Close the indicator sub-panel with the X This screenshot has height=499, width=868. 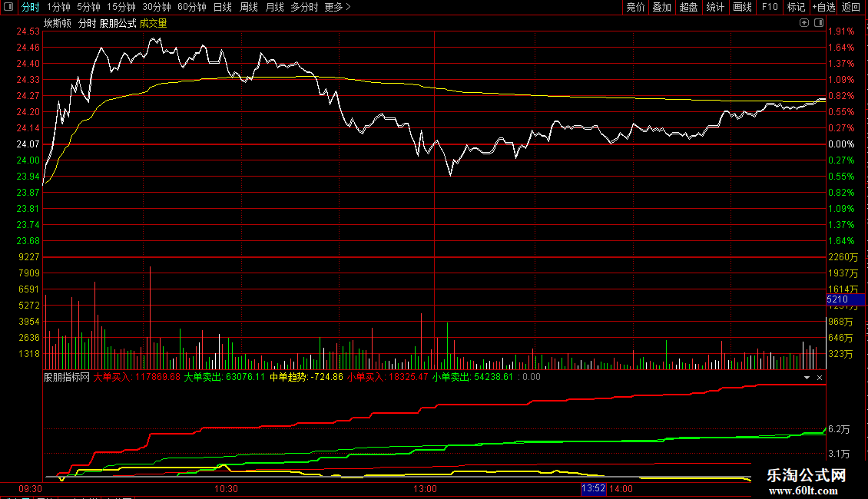coord(820,377)
